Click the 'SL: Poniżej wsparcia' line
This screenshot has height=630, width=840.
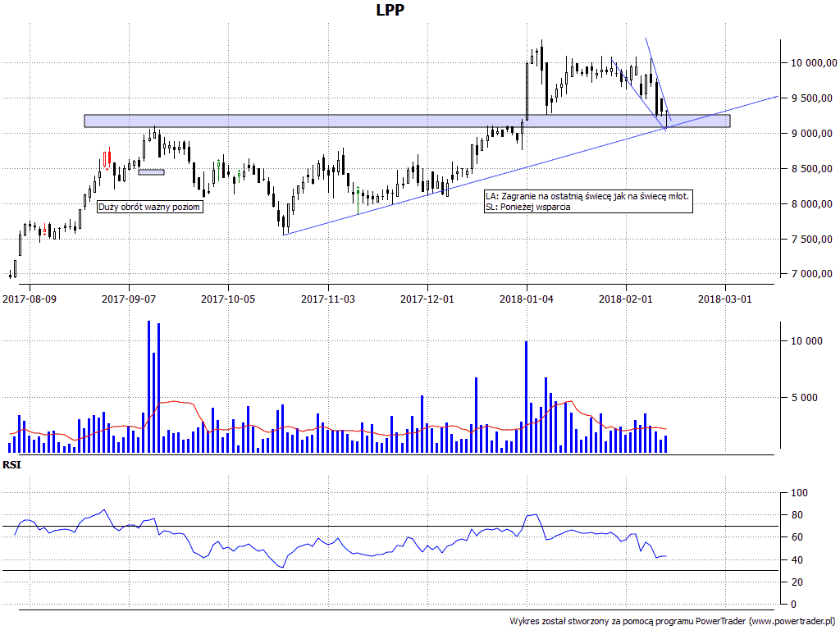click(x=528, y=207)
